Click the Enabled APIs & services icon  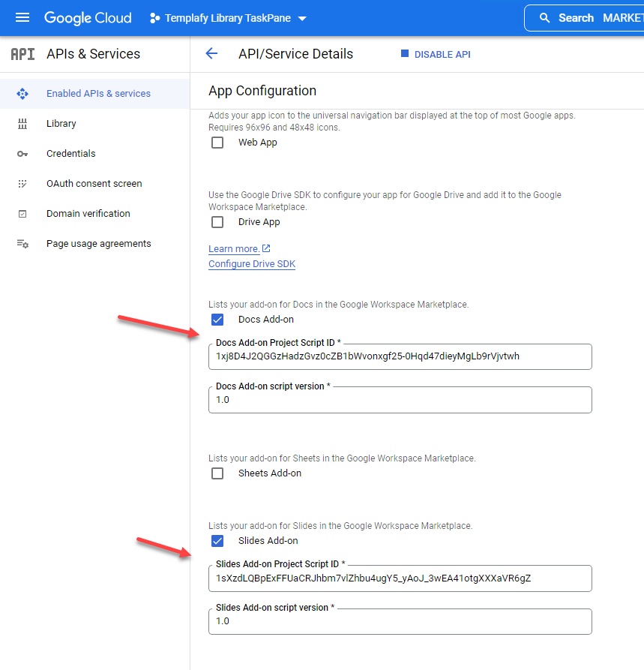click(22, 94)
